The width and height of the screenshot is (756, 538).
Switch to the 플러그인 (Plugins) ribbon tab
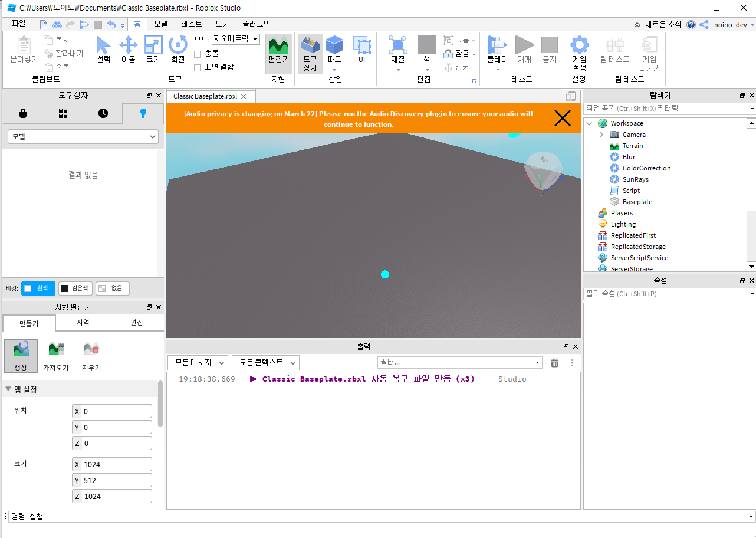tap(256, 24)
